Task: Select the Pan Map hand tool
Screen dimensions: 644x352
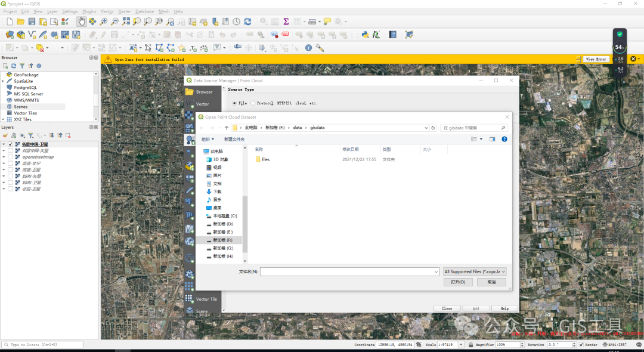Action: [81, 21]
